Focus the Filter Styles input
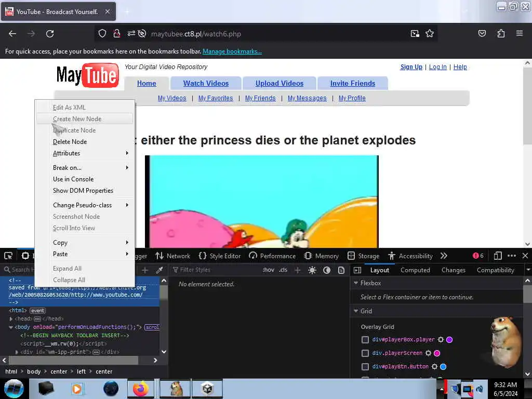Screen dimensions: 532x399 click(216, 270)
